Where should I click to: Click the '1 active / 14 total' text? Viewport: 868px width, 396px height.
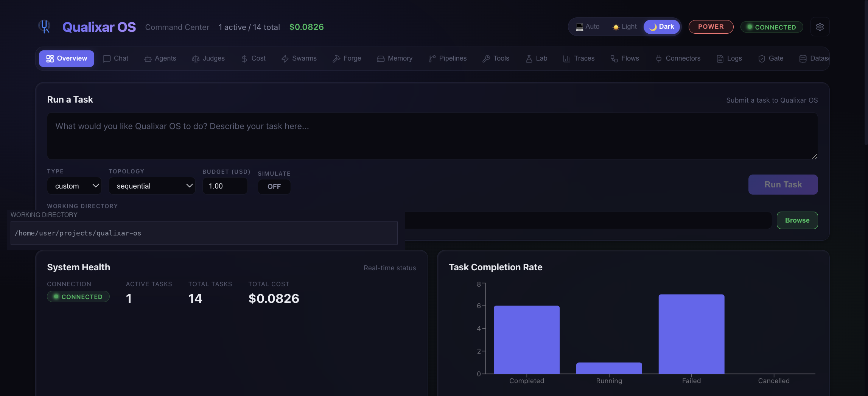pos(249,27)
